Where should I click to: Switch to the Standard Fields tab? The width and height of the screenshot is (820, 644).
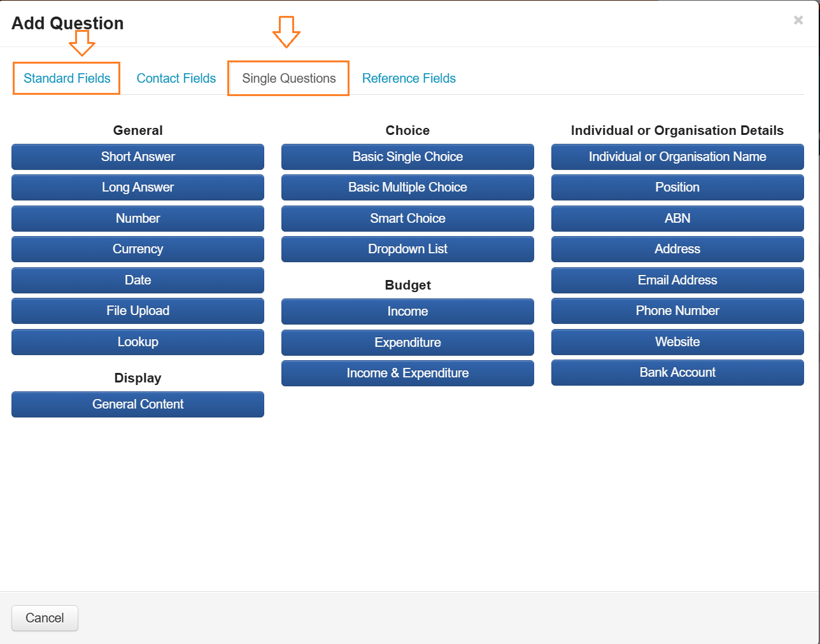(67, 78)
